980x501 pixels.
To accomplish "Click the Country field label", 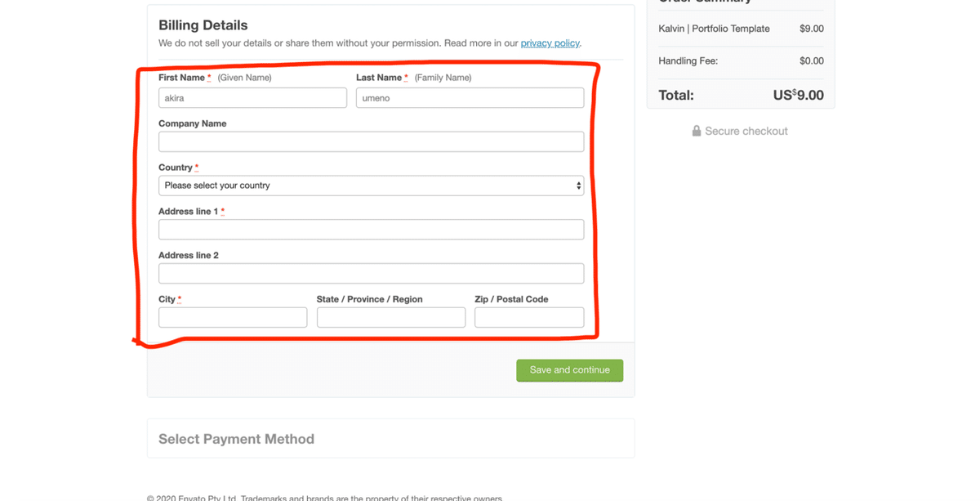I will pyautogui.click(x=176, y=168).
